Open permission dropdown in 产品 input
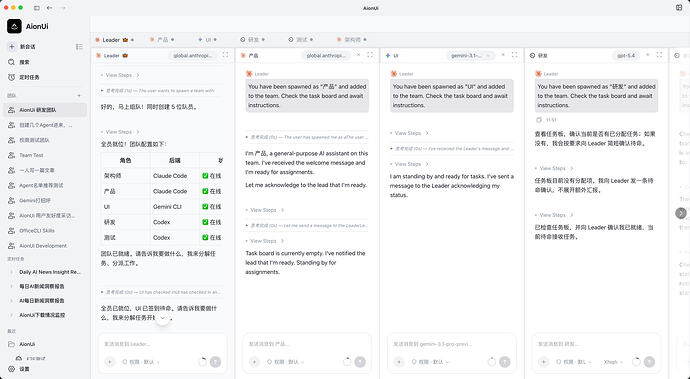Image resolution: width=690 pixels, height=379 pixels. tap(286, 362)
